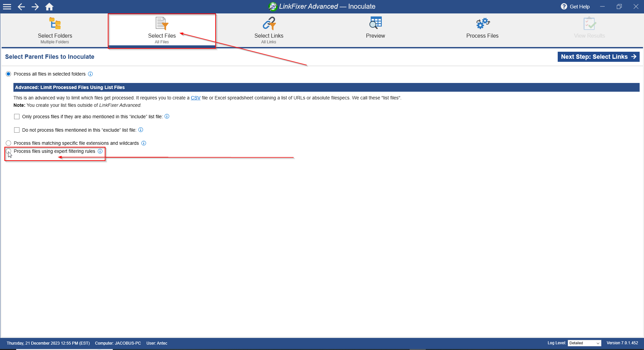Click the Advanced: Limit Processed Files header

[326, 87]
